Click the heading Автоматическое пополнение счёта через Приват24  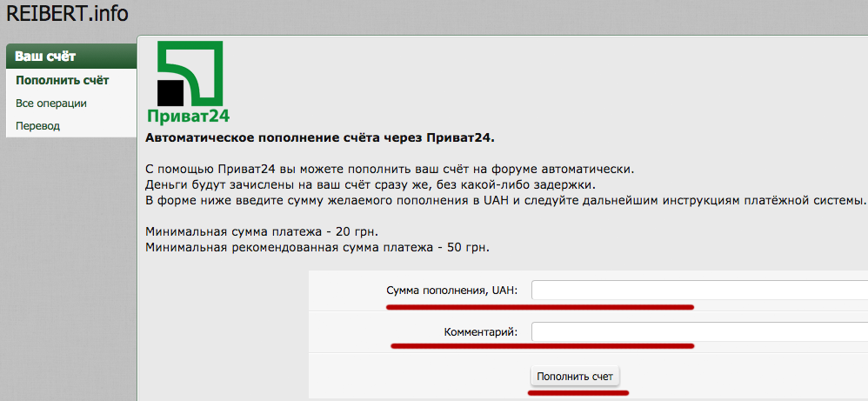pos(320,138)
